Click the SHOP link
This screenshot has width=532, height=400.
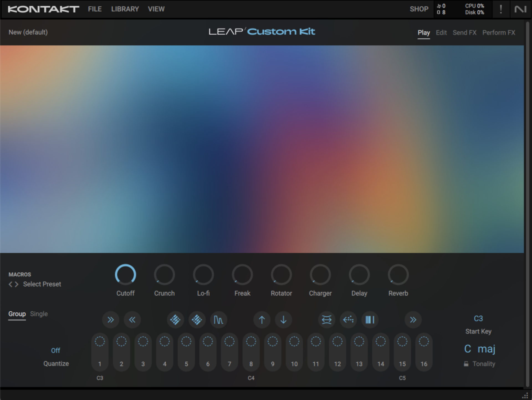(419, 9)
